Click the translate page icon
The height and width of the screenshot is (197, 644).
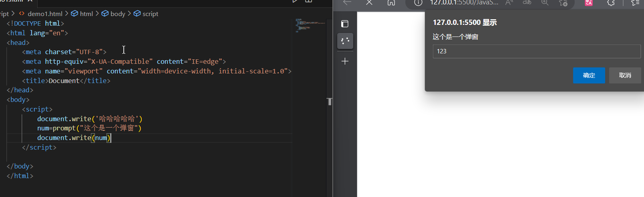(527, 3)
